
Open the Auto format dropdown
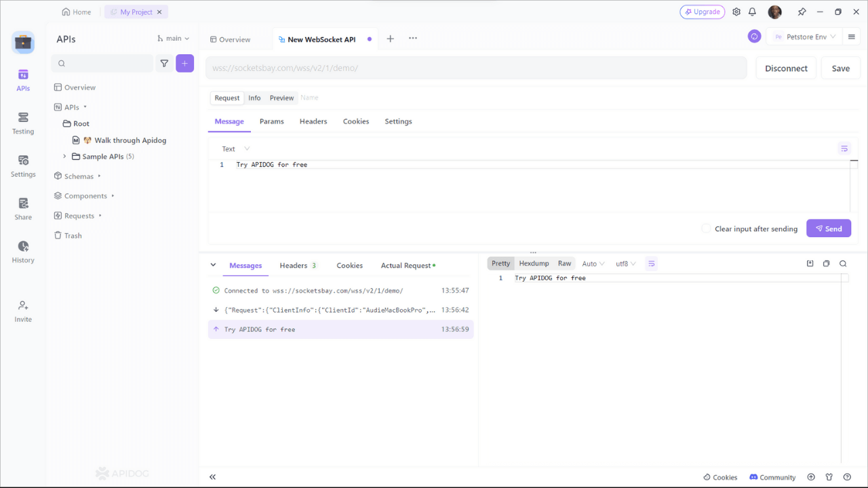593,264
